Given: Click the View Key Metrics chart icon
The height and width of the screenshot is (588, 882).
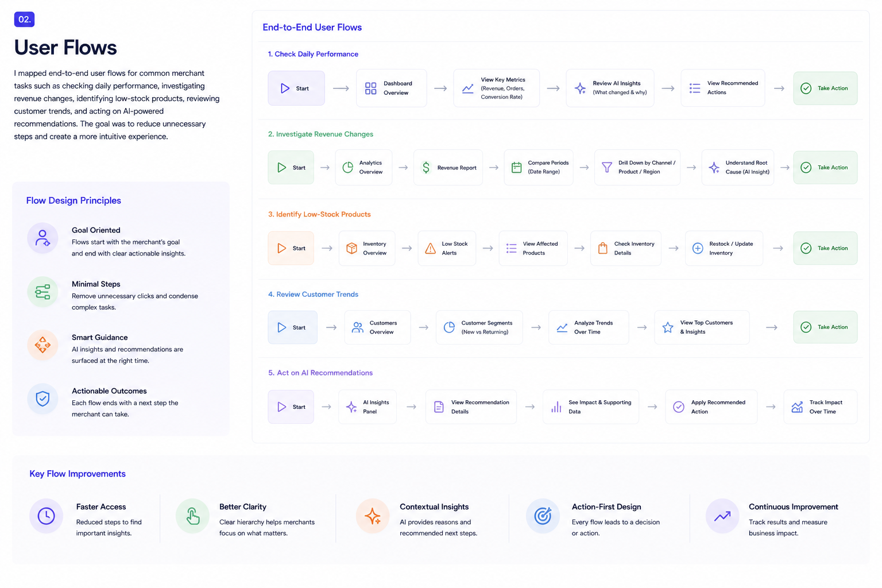Looking at the screenshot, I should [x=468, y=88].
